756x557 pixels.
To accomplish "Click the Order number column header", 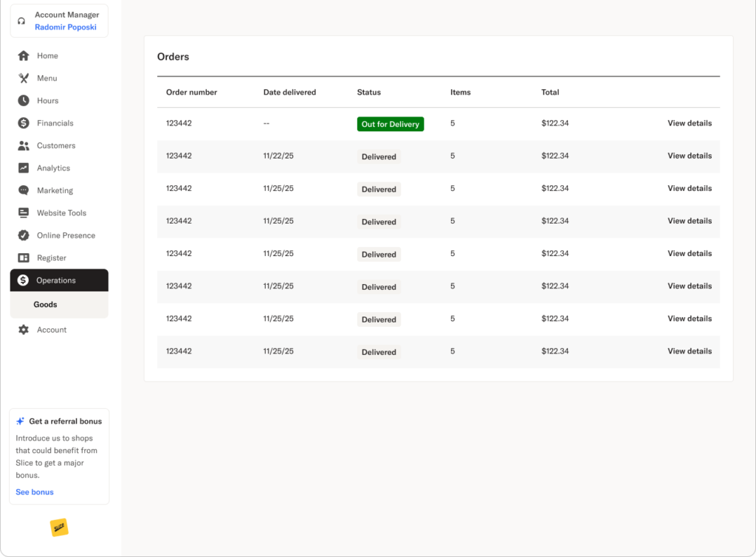I will 191,92.
